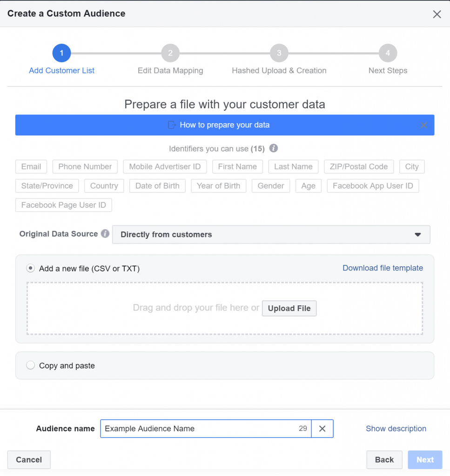Image resolution: width=450 pixels, height=476 pixels.
Task: Click the Cancel button
Action: [x=29, y=460]
